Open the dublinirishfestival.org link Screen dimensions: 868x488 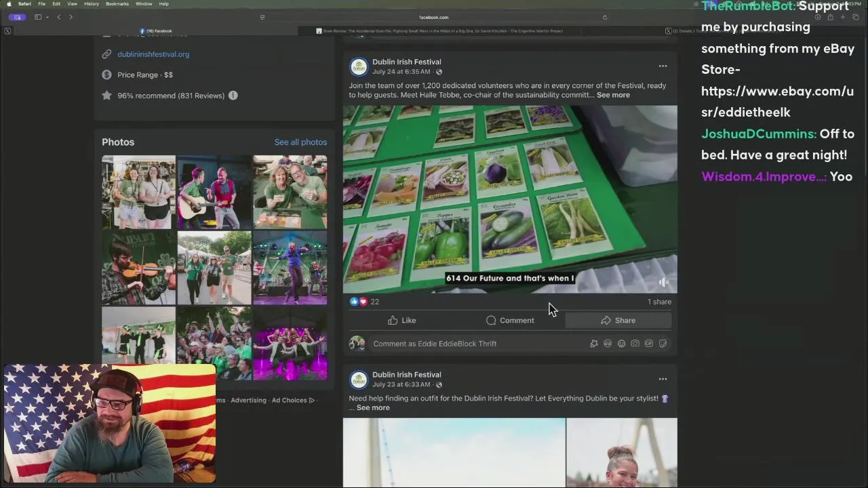[x=153, y=54]
